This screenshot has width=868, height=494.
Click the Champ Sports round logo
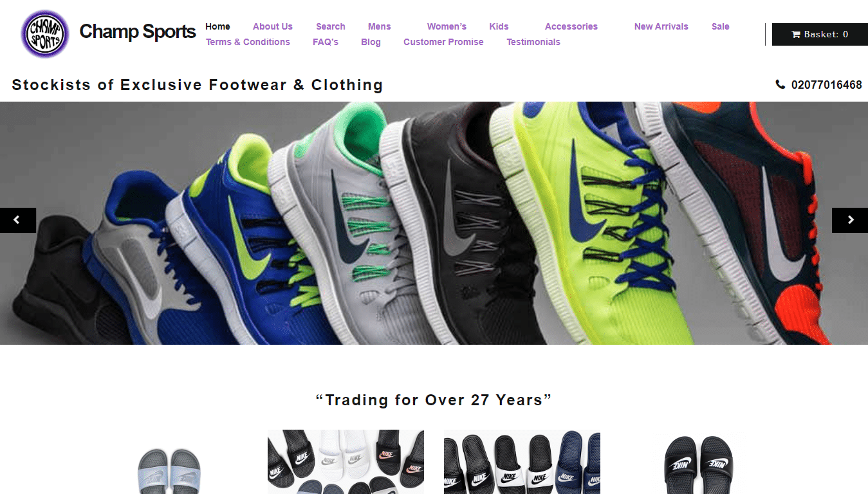(x=45, y=33)
